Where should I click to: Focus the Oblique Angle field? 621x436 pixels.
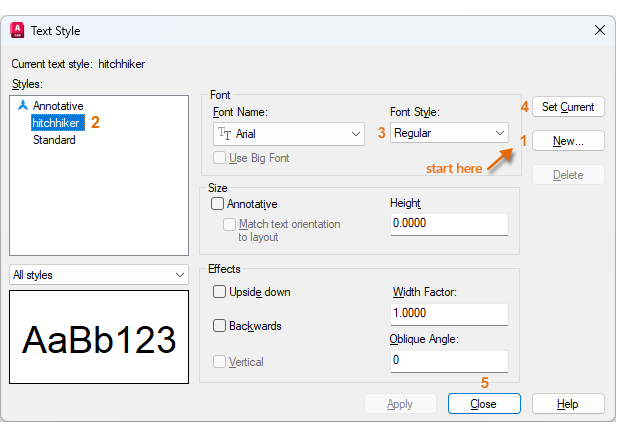point(448,360)
